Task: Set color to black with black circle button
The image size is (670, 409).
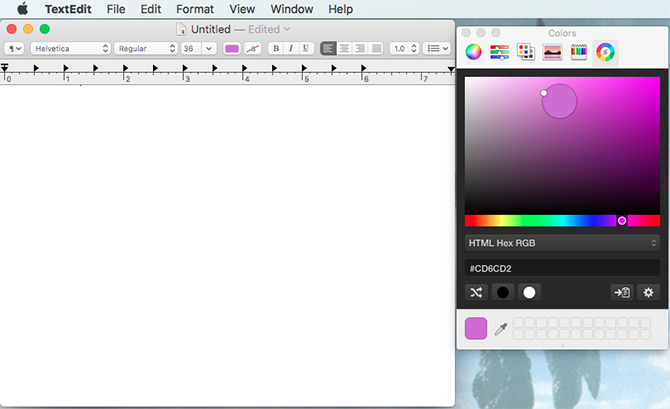Action: (x=502, y=292)
